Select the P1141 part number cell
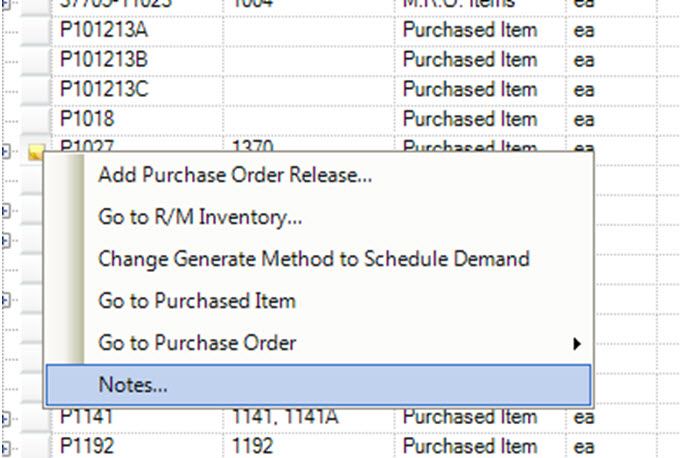Screen dimensions: 680x458 click(x=87, y=417)
